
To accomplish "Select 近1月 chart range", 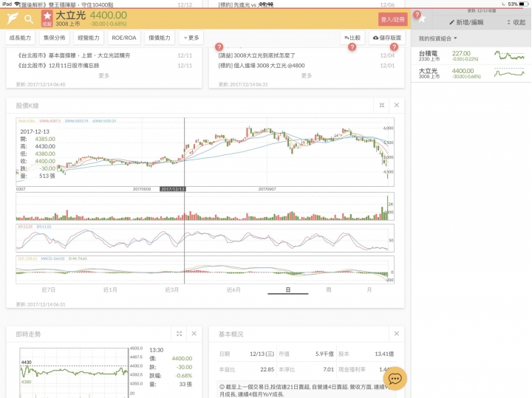I will click(x=110, y=289).
